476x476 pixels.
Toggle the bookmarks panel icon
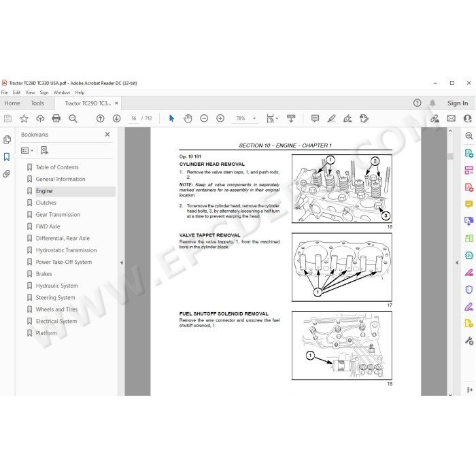(x=7, y=156)
